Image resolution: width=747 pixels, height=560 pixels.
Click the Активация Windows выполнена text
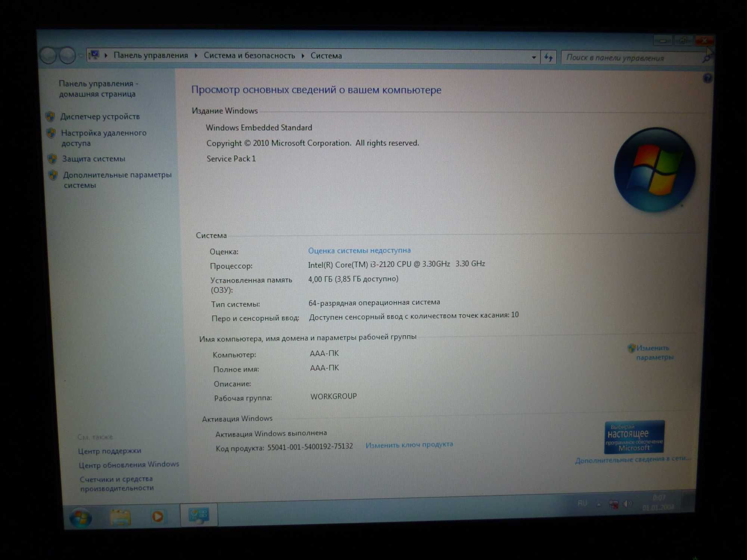[271, 433]
